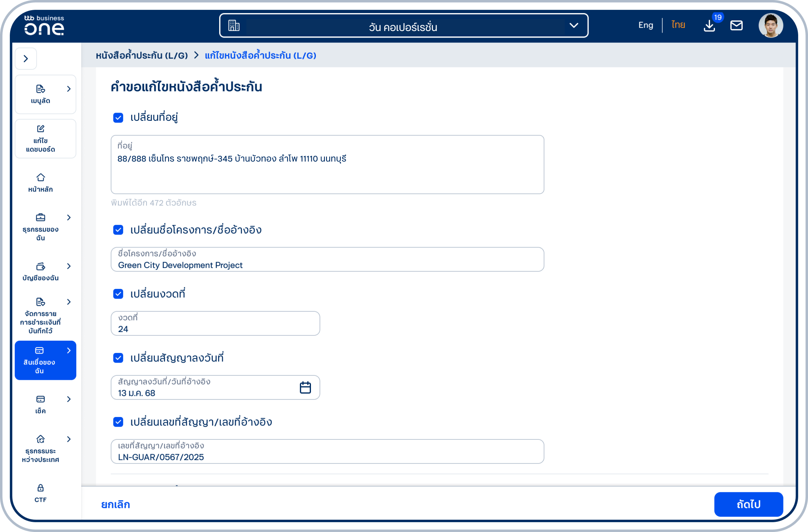Click the ttb business one logo
The image size is (808, 532).
coord(44,25)
